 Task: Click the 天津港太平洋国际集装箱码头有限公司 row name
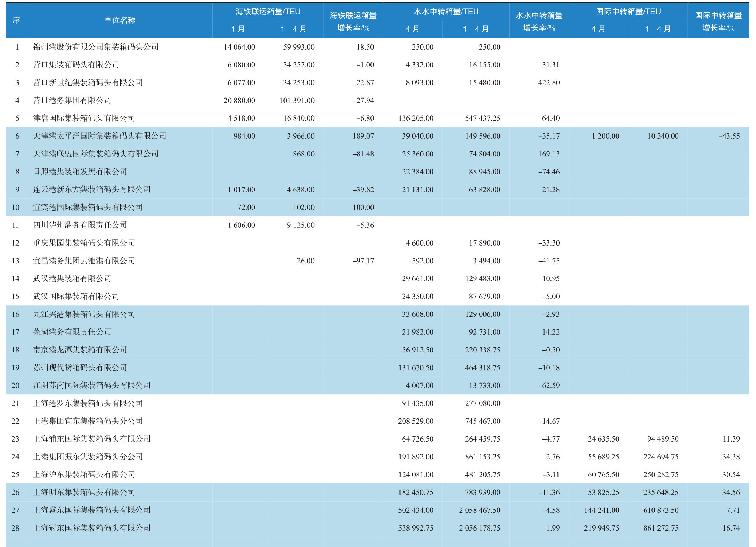tap(99, 136)
